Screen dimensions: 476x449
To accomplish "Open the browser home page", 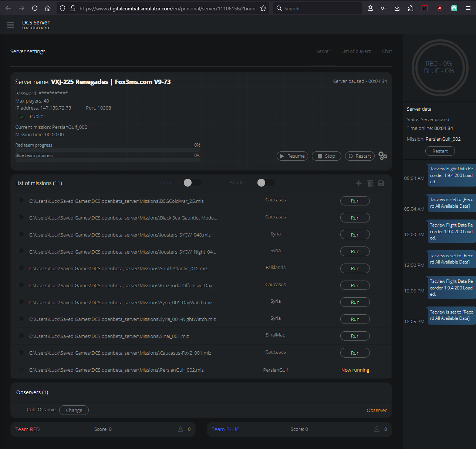I will coord(48,8).
